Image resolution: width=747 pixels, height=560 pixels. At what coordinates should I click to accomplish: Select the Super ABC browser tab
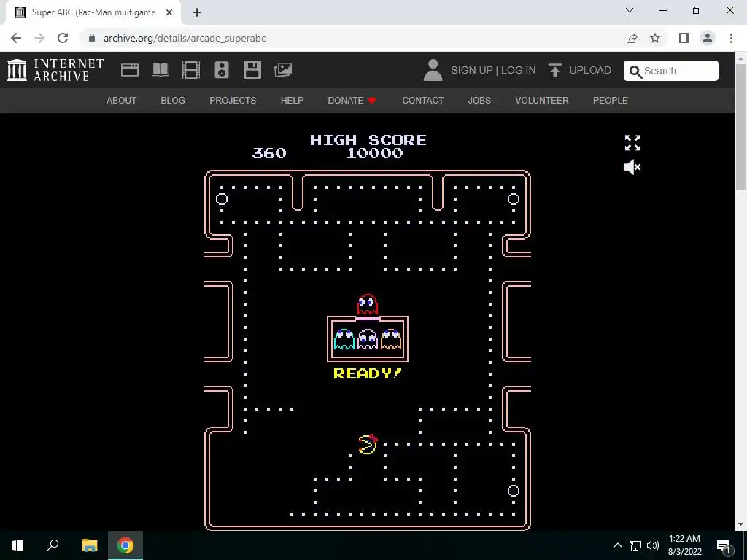coord(93,12)
